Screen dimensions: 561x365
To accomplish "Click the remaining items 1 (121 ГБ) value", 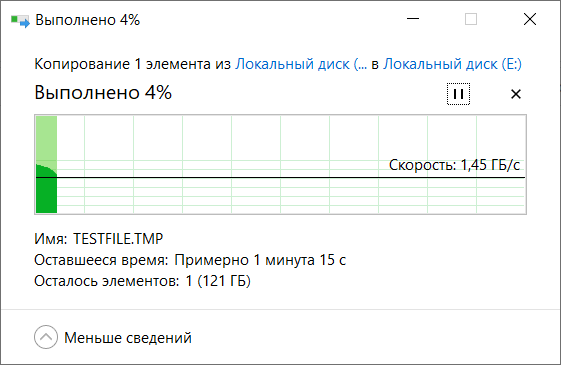I will coord(218,281).
